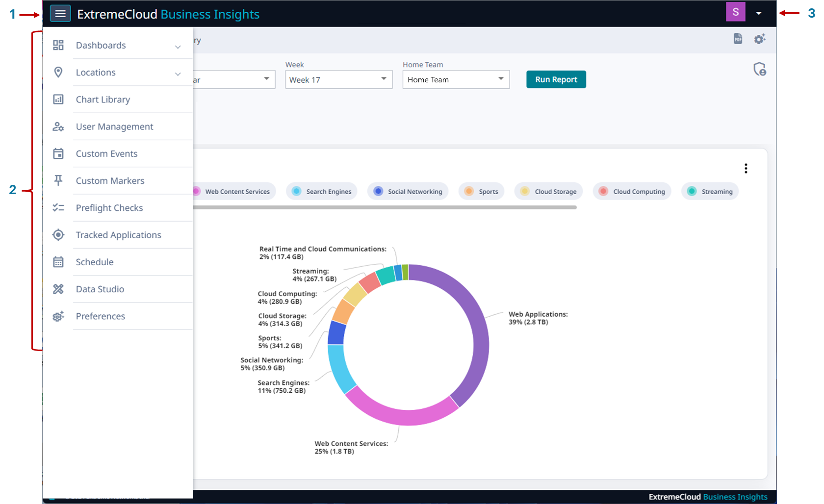Click the Preflight Checks checklist icon
Image resolution: width=824 pixels, height=504 pixels.
click(58, 207)
